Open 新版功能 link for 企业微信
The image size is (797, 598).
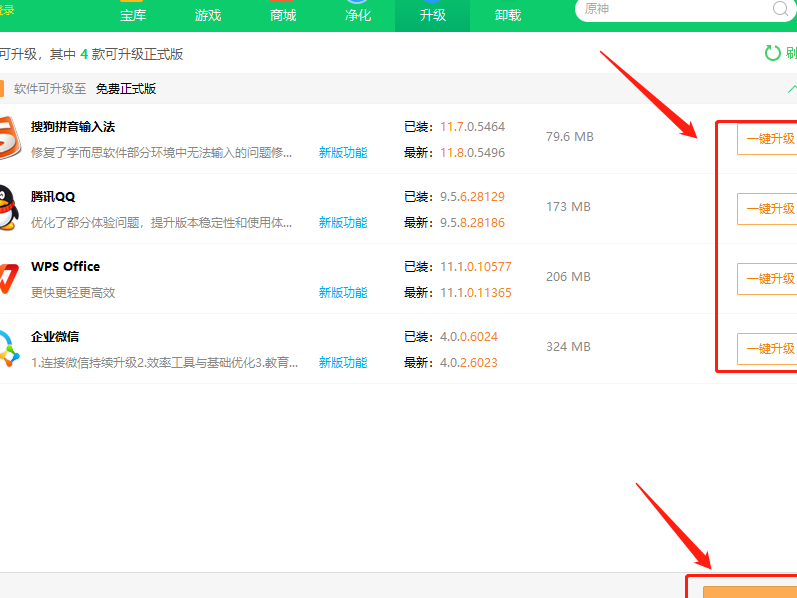pyautogui.click(x=343, y=363)
